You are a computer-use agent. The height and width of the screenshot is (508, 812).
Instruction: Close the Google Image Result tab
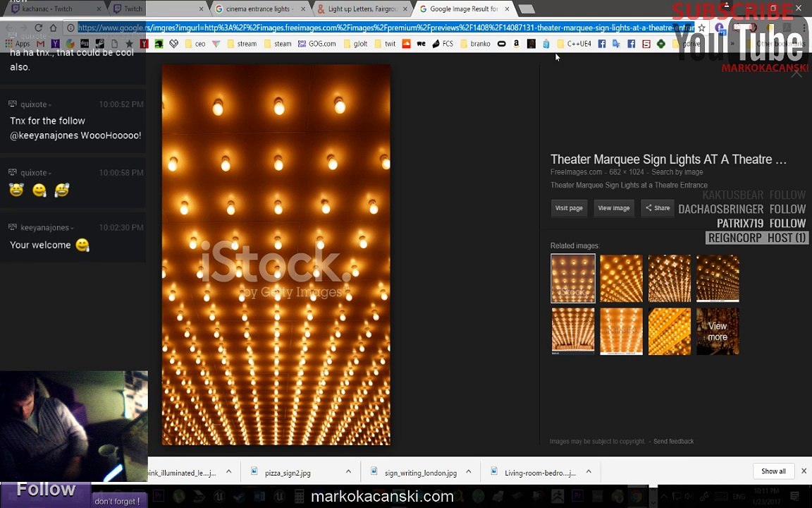click(508, 8)
